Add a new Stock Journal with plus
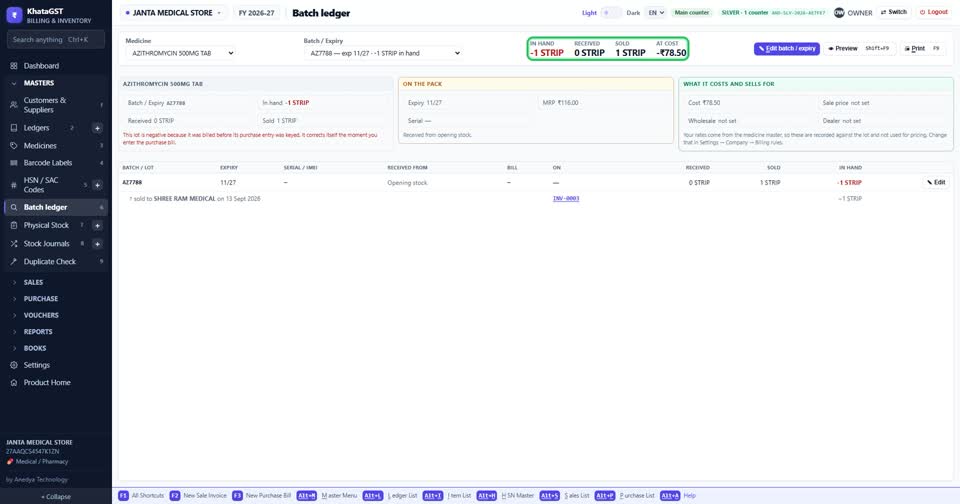The height and width of the screenshot is (504, 960). click(97, 244)
